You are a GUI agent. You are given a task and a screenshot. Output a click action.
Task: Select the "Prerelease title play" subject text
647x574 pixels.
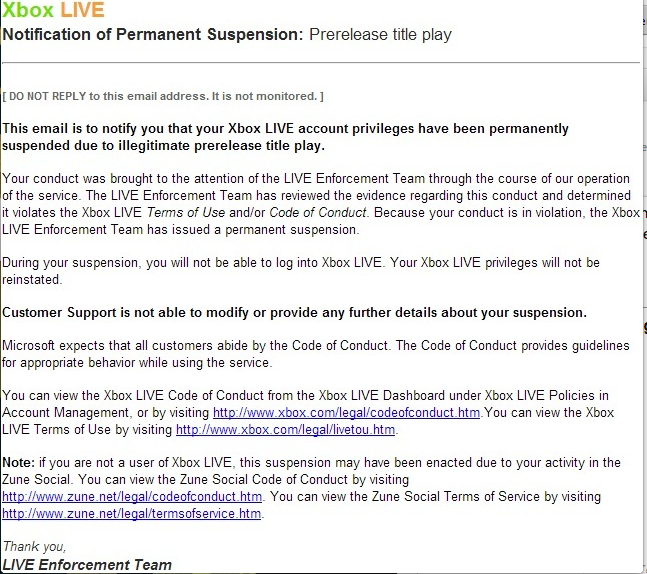click(380, 35)
